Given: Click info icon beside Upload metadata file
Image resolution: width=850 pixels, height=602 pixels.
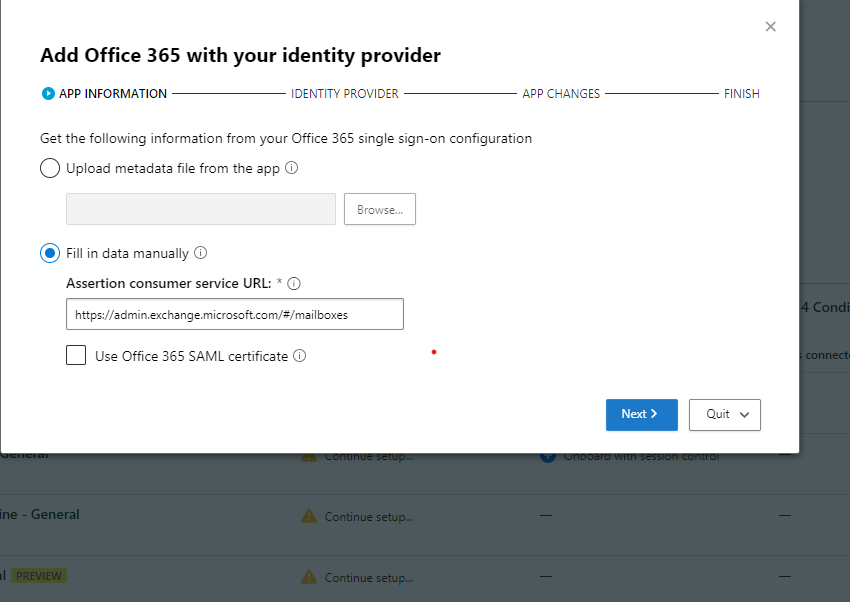Looking at the screenshot, I should [292, 168].
